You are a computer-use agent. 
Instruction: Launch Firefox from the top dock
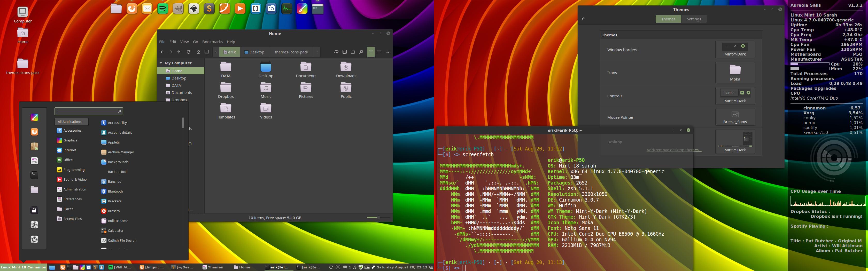coord(132,9)
